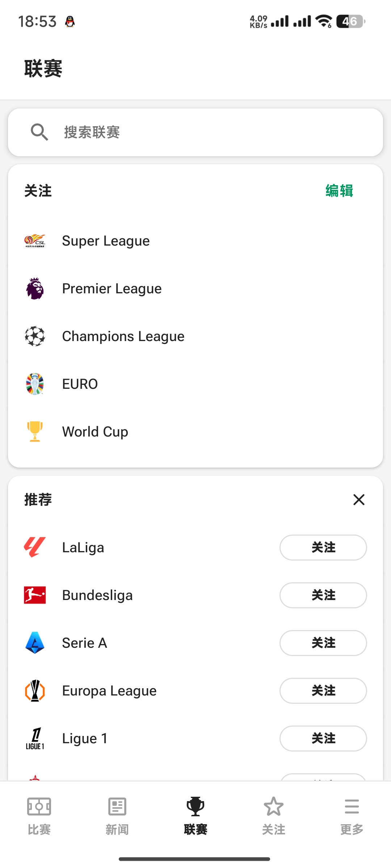This screenshot has width=391, height=868.
Task: Select the Champions League starball icon
Action: pos(35,336)
